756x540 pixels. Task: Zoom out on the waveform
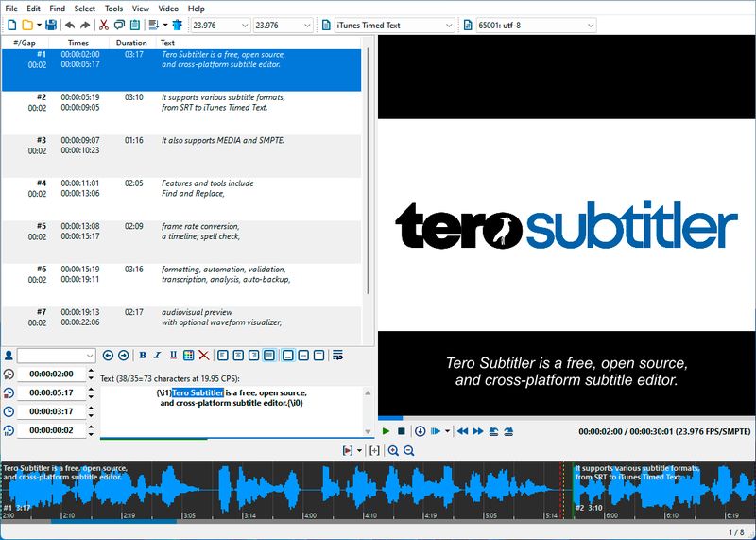pos(409,451)
